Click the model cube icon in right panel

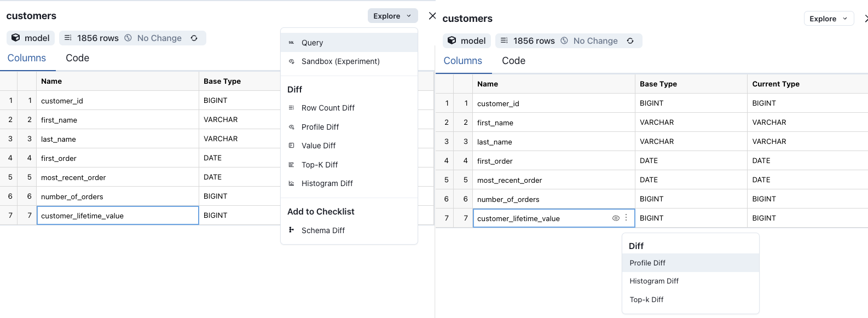coord(452,41)
